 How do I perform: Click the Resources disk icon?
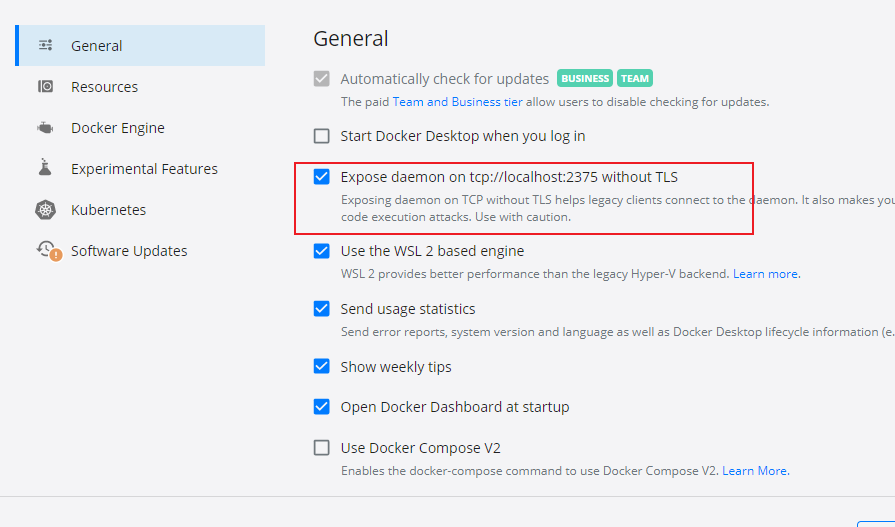tap(46, 86)
